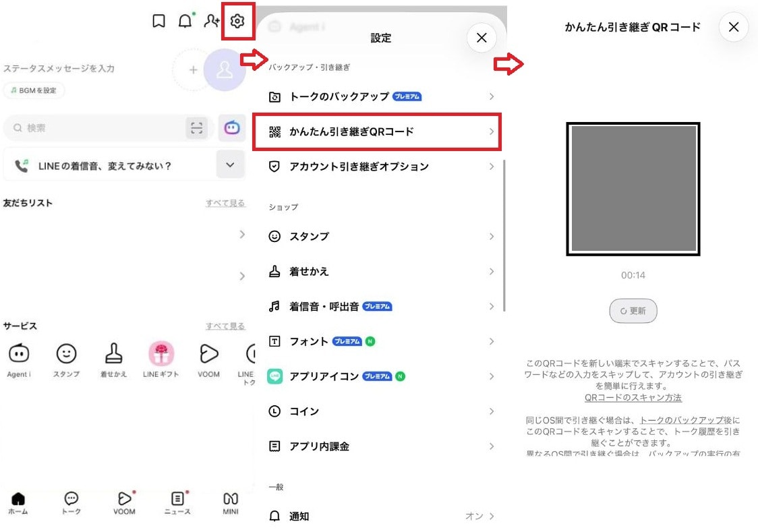Click the clock coin icon beside コイン

click(x=274, y=411)
